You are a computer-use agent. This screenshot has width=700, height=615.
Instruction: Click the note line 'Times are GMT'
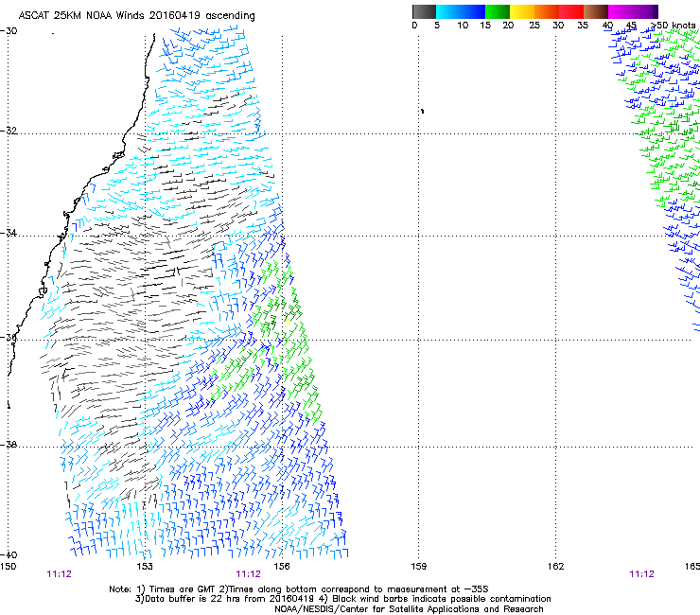pyautogui.click(x=183, y=589)
